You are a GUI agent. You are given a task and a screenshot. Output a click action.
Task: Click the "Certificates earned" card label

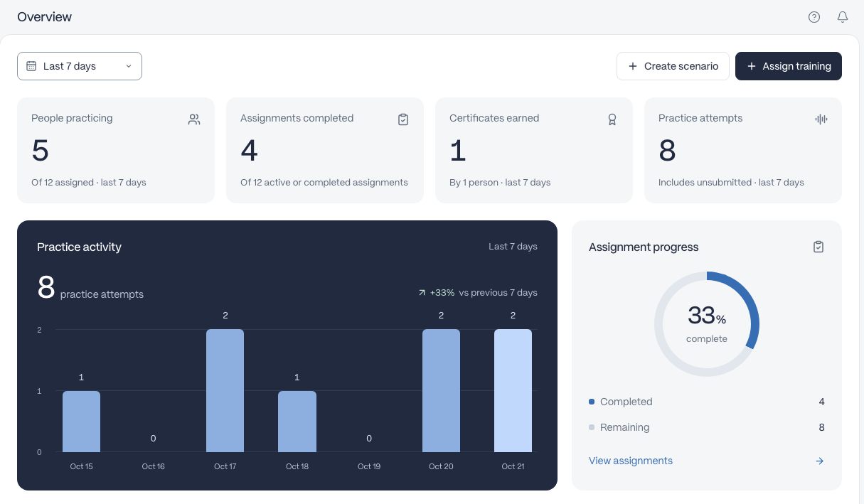point(494,119)
